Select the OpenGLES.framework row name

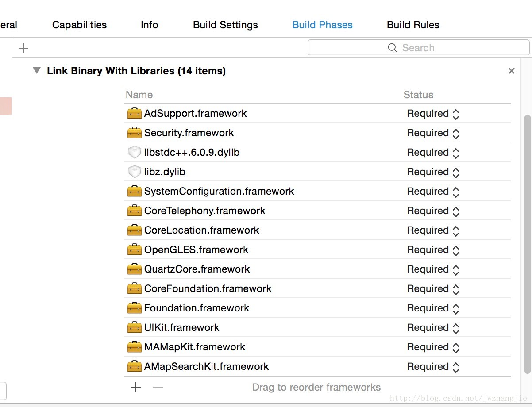pos(196,250)
